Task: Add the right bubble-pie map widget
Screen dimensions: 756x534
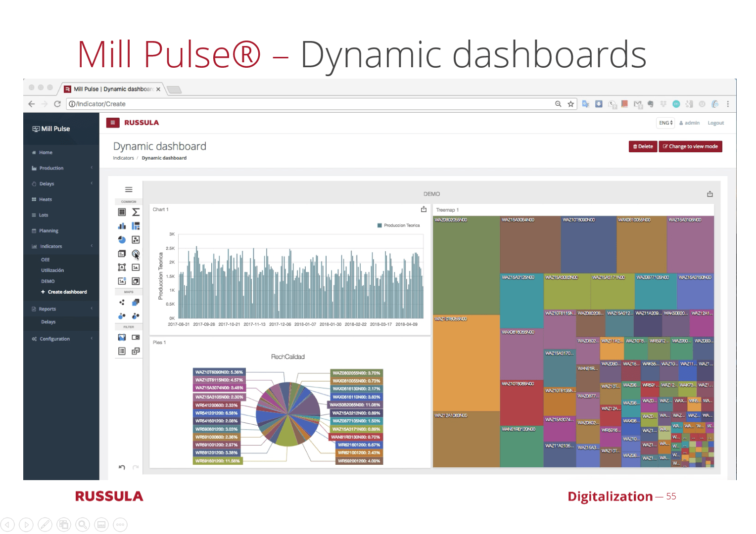Action: 136,315
